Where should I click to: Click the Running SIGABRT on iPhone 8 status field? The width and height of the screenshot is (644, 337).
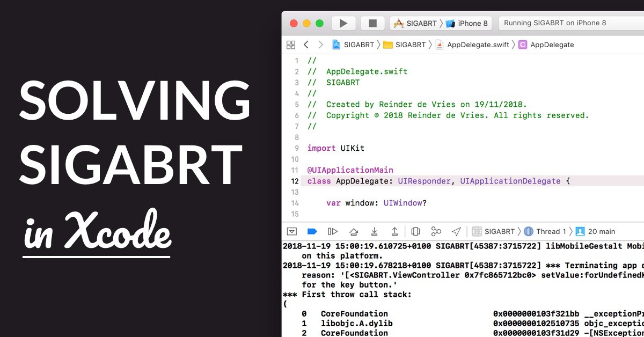pyautogui.click(x=571, y=23)
